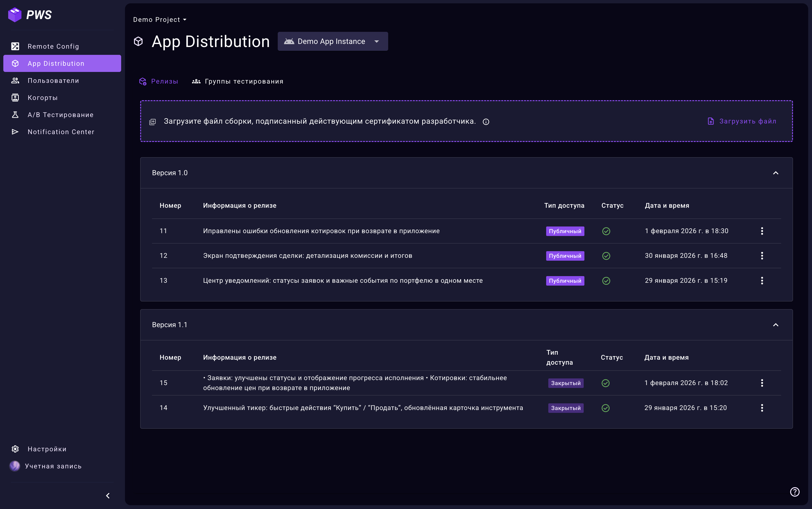Select the Релизы tab
Viewport: 812px width, 509px height.
(x=159, y=81)
